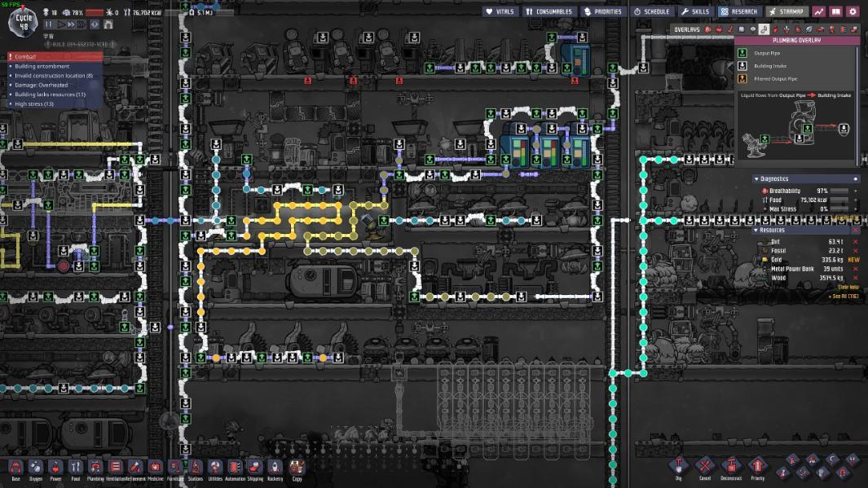Switch to the Light overlay icon
This screenshot has width=868, height=488.
[752, 29]
